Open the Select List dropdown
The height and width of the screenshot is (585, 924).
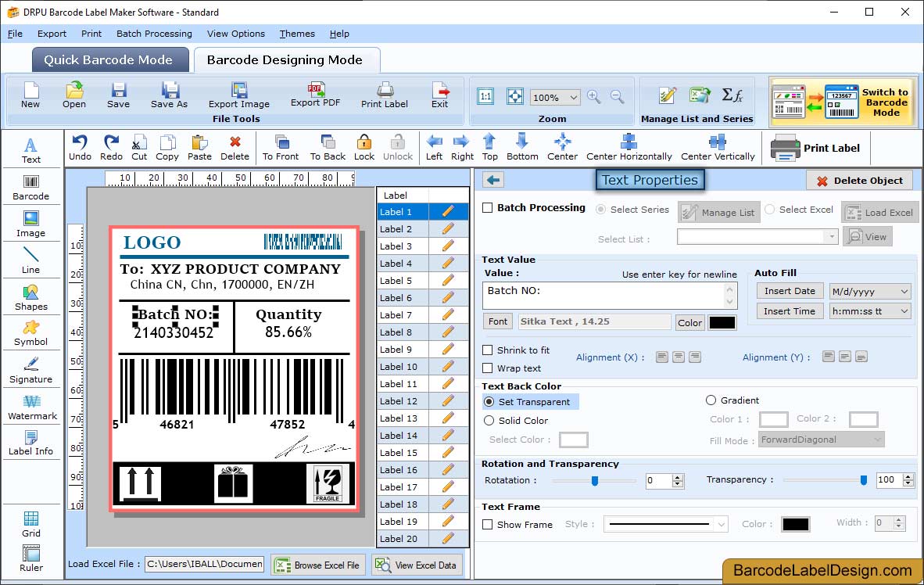(831, 237)
